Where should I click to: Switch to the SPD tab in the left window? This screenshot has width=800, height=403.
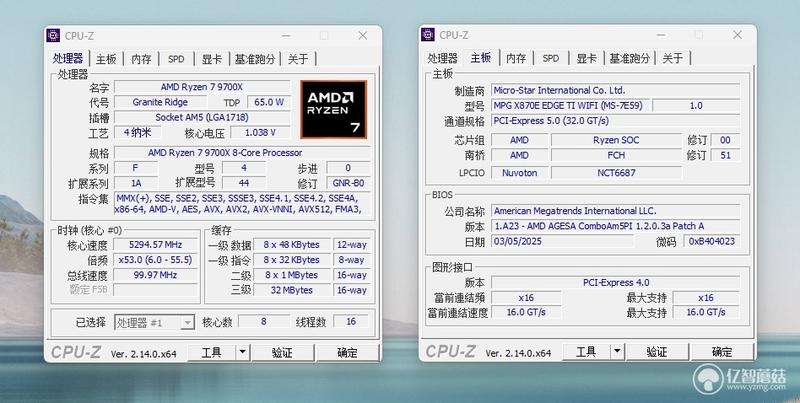coord(176,59)
